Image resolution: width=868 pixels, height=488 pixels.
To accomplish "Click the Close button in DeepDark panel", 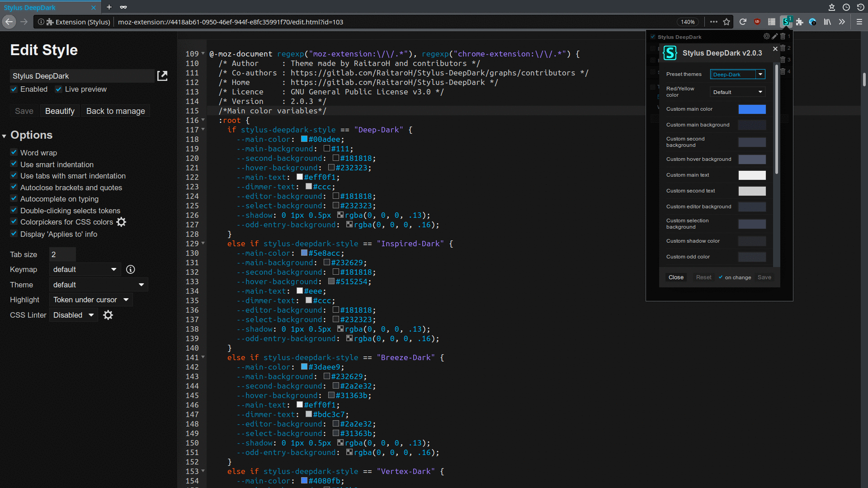I will tap(676, 277).
